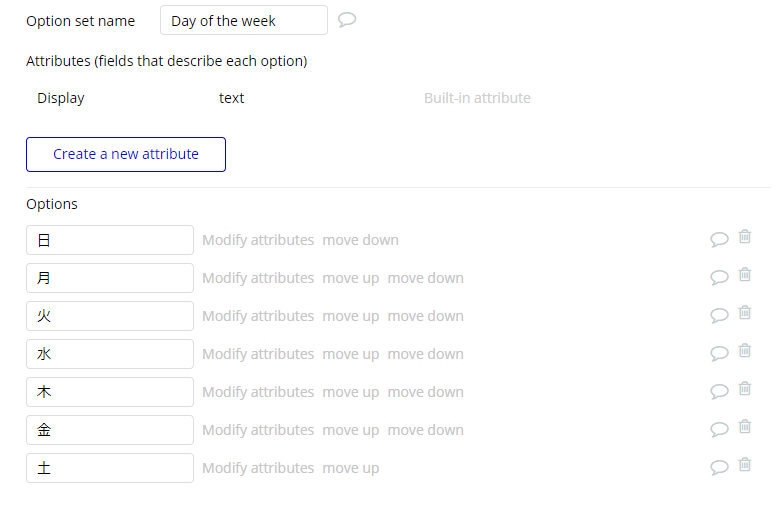Click Create a new attribute button

(126, 154)
